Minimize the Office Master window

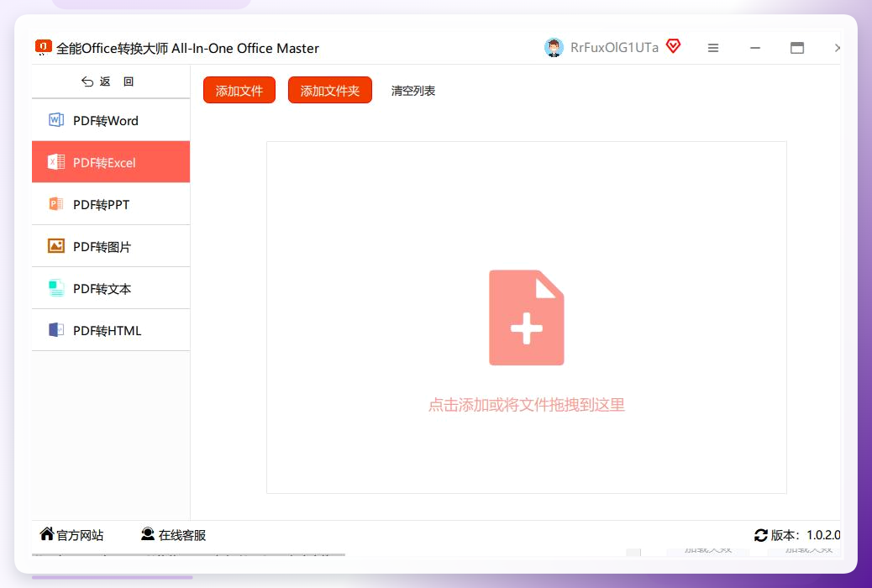tap(754, 49)
